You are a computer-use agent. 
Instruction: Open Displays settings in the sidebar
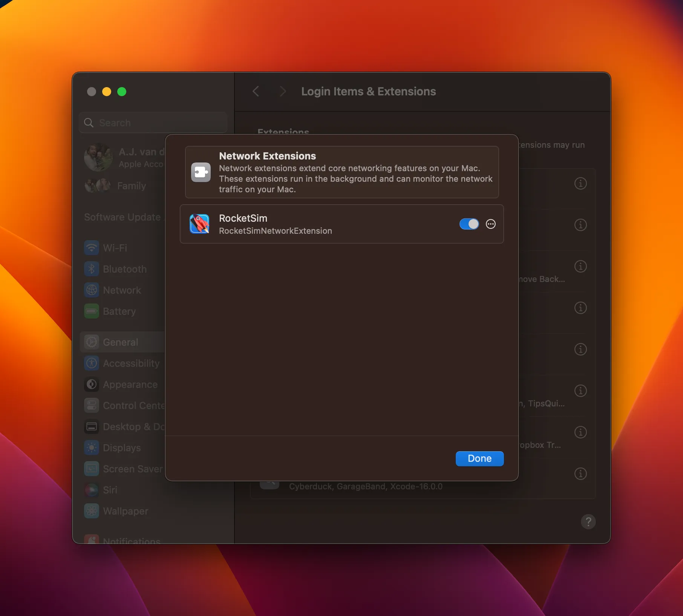pyautogui.click(x=121, y=448)
